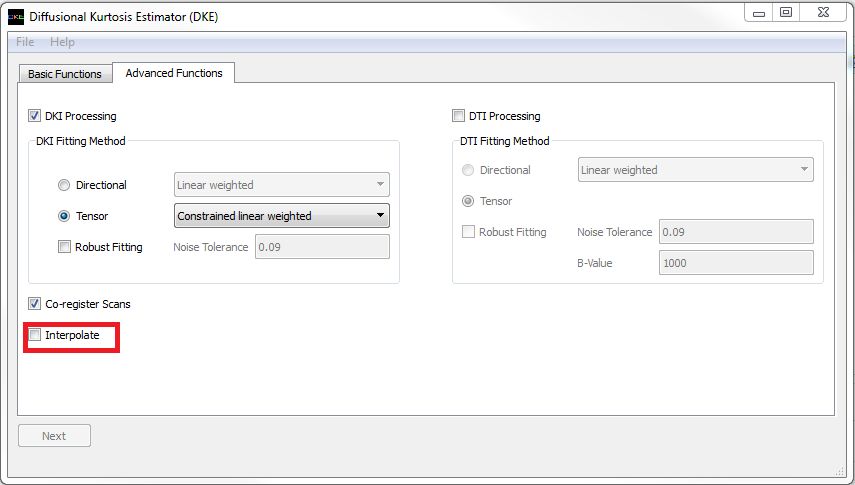The height and width of the screenshot is (485, 855).
Task: Minimize the DKE window
Action: click(x=760, y=13)
